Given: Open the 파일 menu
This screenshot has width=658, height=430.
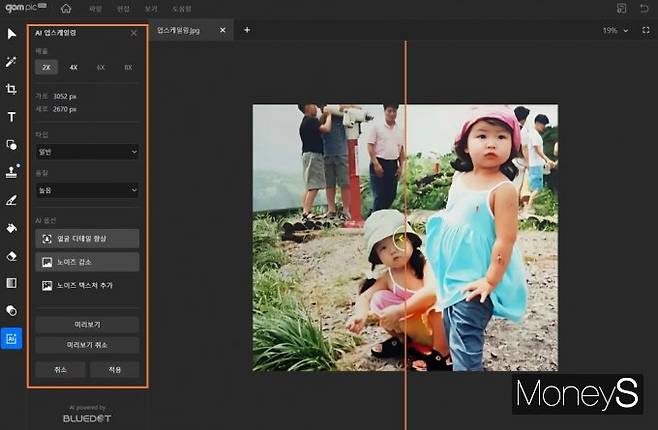Looking at the screenshot, I should 95,9.
